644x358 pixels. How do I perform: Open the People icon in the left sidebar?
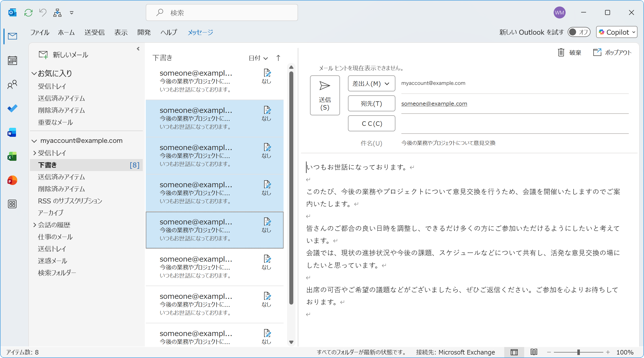click(x=12, y=84)
